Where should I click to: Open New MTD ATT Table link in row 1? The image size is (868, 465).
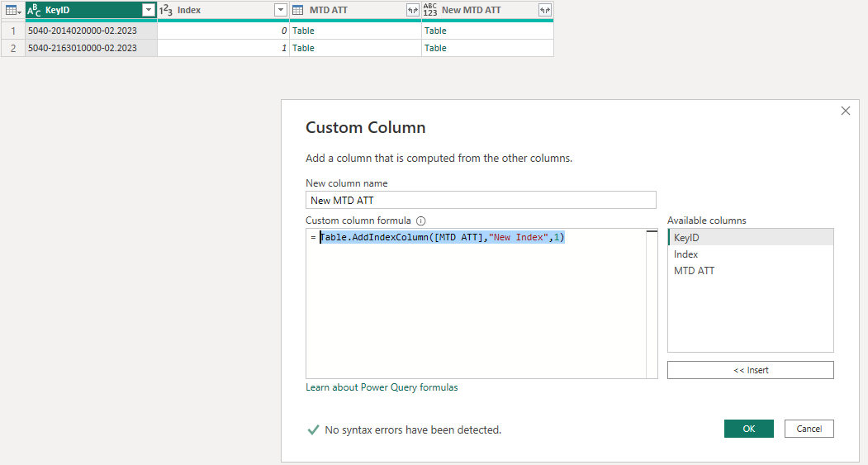coord(436,31)
